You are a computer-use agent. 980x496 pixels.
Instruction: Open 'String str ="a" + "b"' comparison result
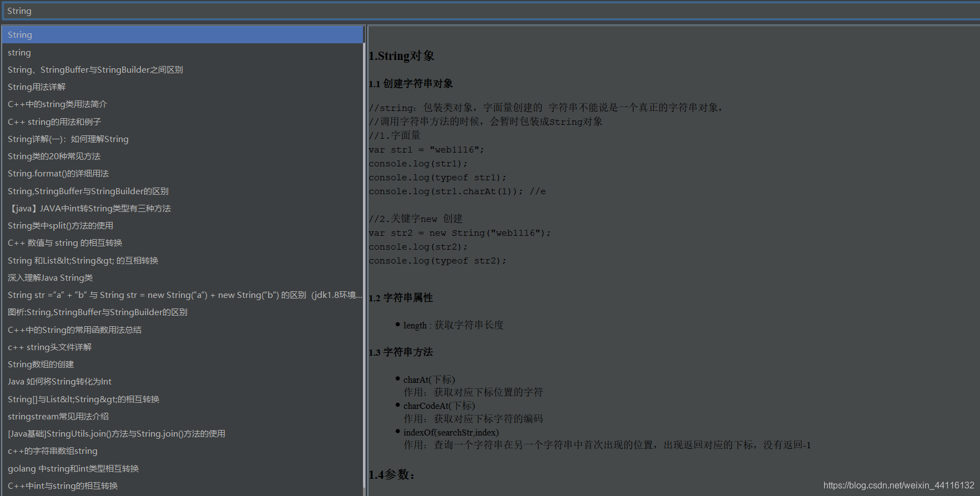click(183, 295)
